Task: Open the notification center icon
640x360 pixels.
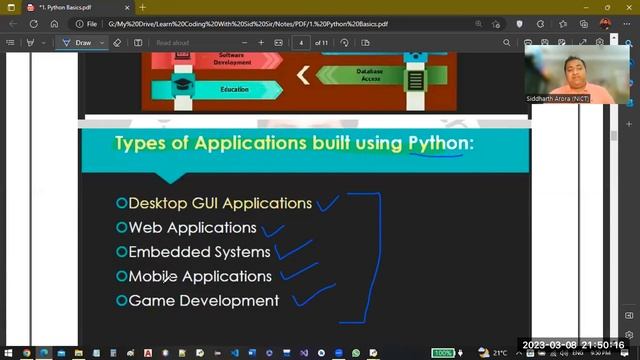Action: click(x=624, y=353)
